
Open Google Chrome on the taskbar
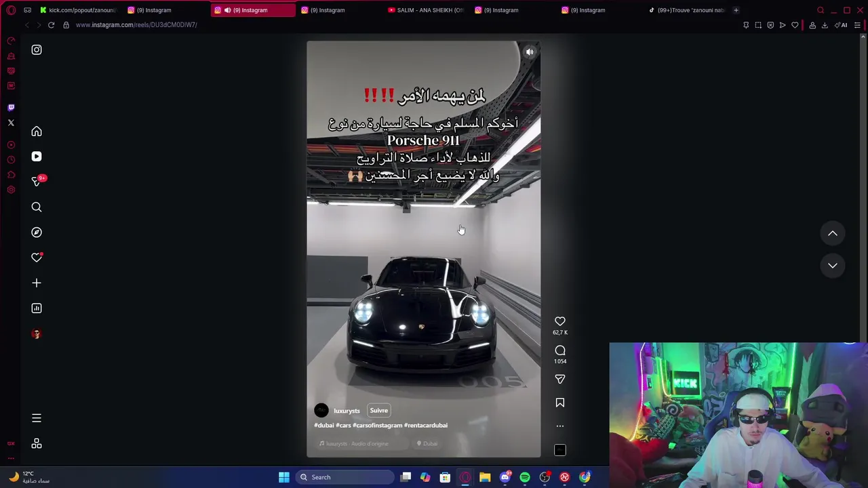585,477
